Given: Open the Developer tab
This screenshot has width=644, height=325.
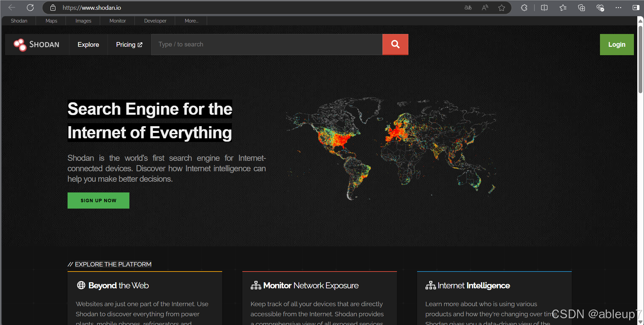Looking at the screenshot, I should tap(155, 21).
